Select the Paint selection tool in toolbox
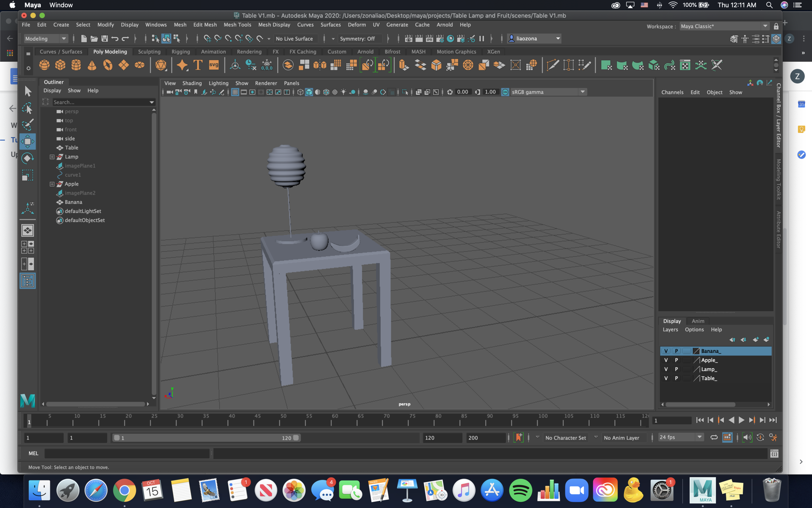This screenshot has width=812, height=508. (28, 125)
